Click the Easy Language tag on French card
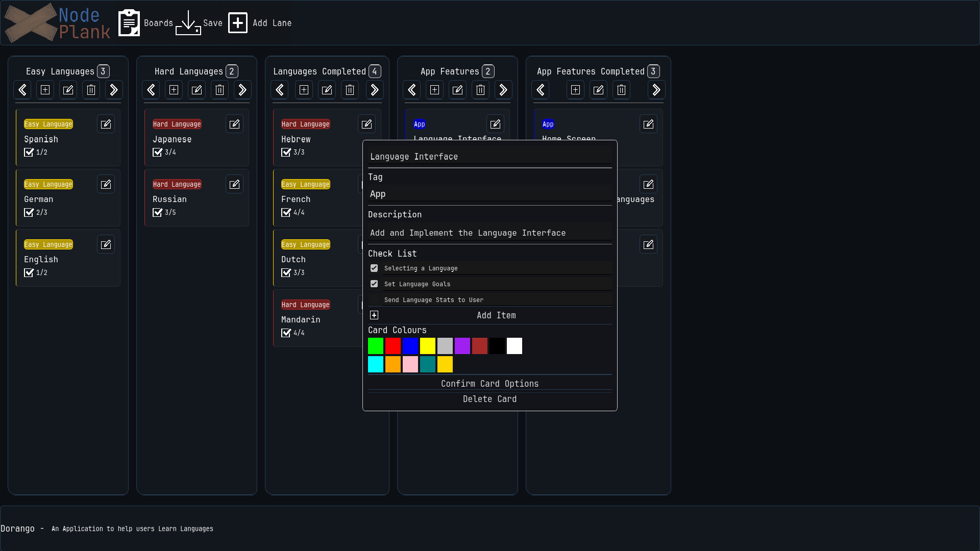This screenshot has width=980, height=551. pyautogui.click(x=306, y=184)
